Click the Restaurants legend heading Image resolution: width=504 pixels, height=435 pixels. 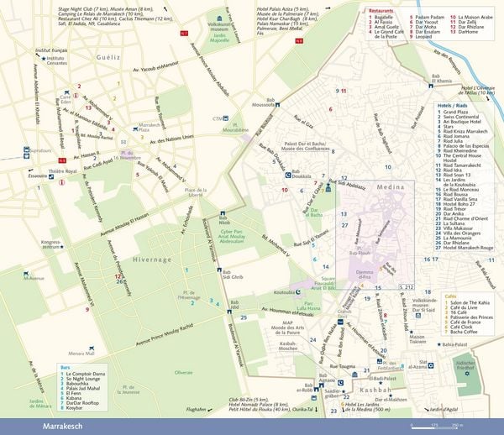pos(381,11)
